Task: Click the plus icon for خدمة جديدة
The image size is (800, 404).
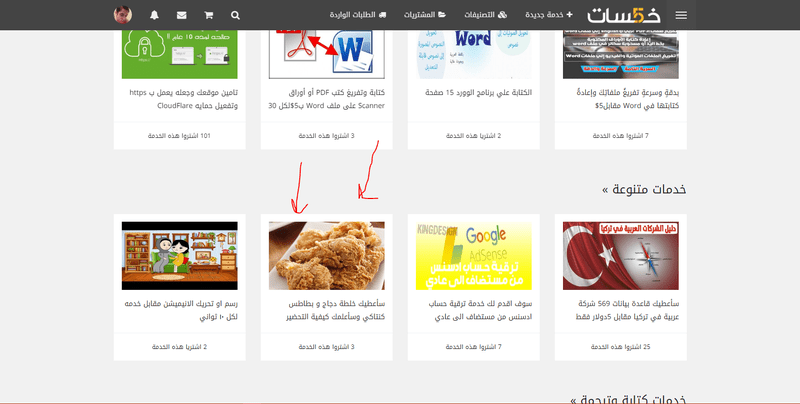Action: 569,15
